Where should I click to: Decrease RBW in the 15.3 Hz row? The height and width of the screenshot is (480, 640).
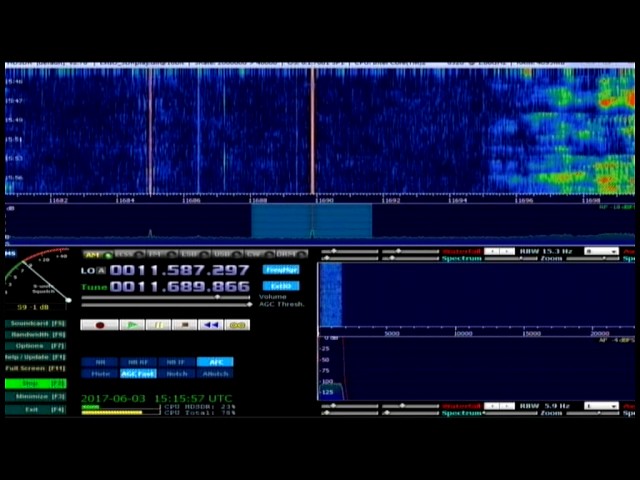tap(492, 251)
